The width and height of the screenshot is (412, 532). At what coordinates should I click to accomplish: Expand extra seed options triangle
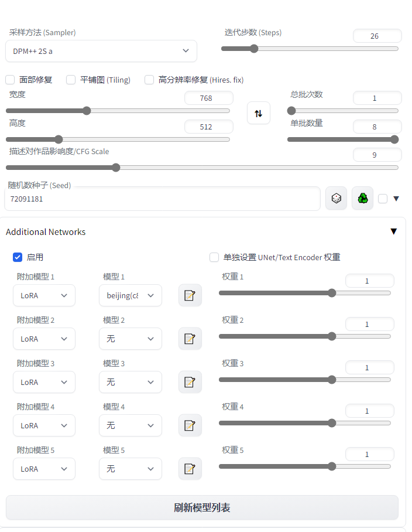396,199
